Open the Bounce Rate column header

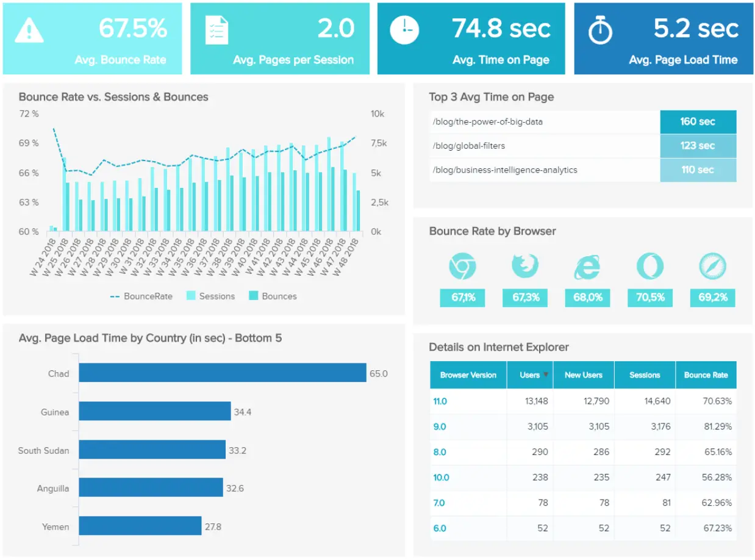coord(706,375)
